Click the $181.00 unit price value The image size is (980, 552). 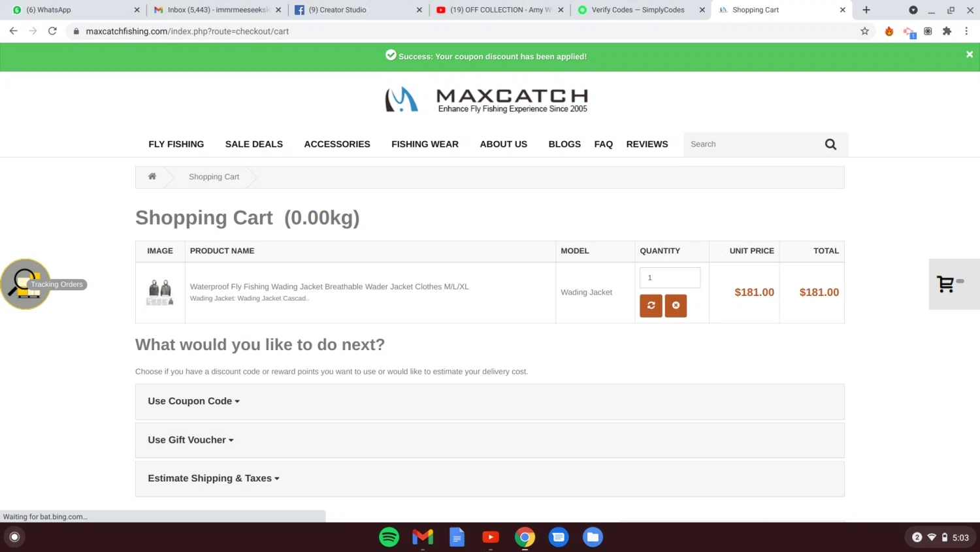pyautogui.click(x=754, y=293)
